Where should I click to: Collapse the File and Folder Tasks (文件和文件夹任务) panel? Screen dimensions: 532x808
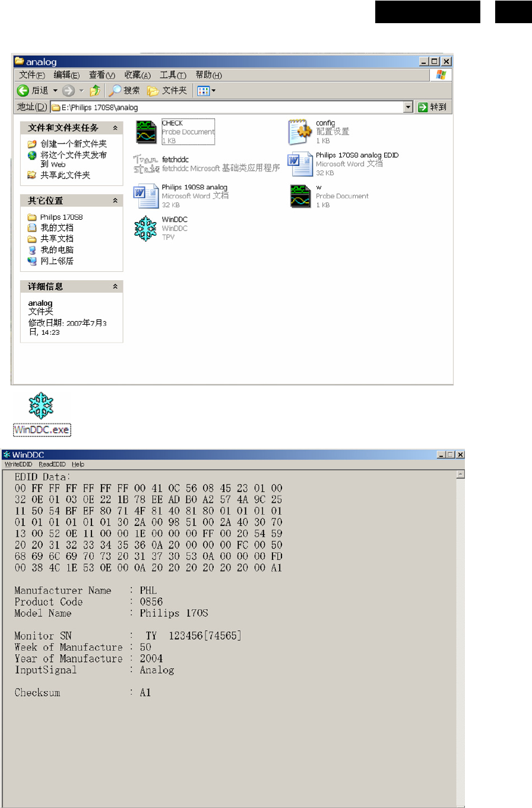click(115, 128)
